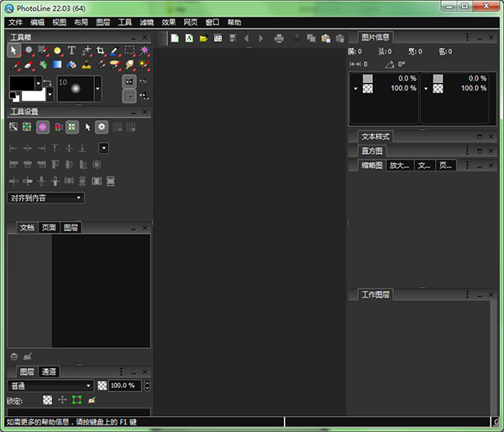Click the black foreground color swatch

point(22,83)
